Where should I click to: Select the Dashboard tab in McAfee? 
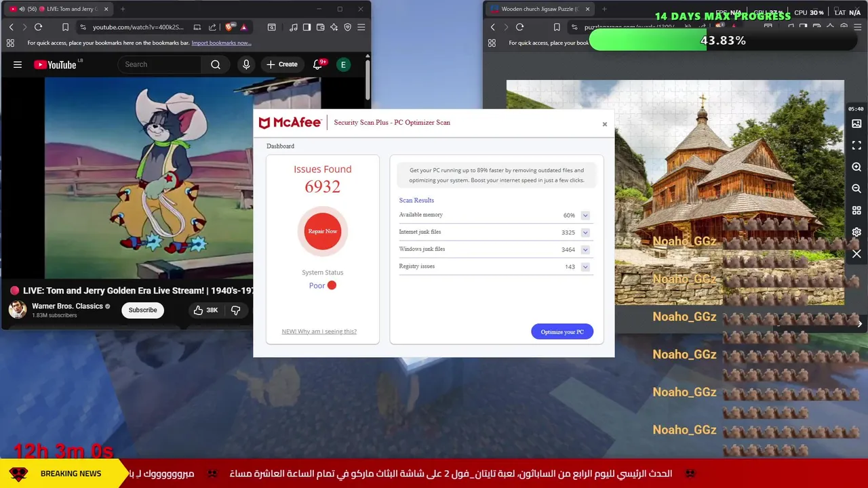[x=280, y=146]
